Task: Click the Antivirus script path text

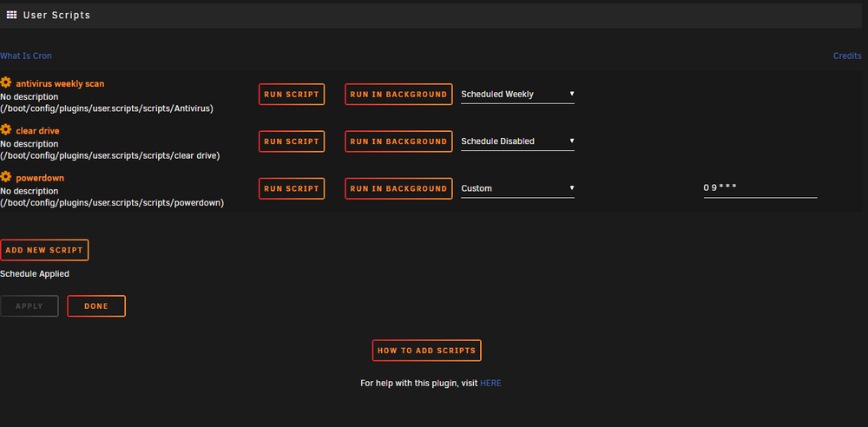Action: point(107,108)
